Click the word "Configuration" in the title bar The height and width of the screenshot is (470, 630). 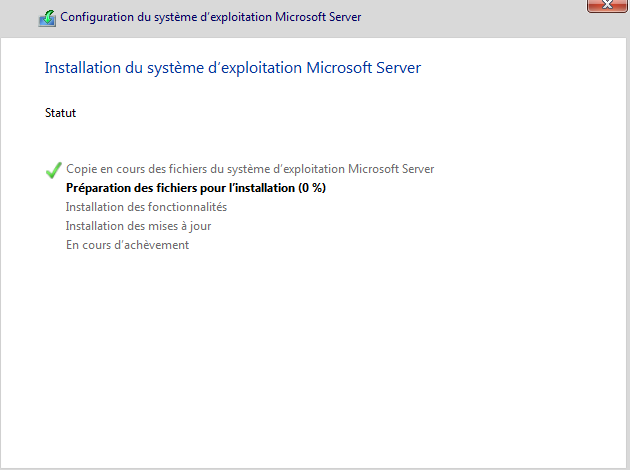tap(97, 18)
